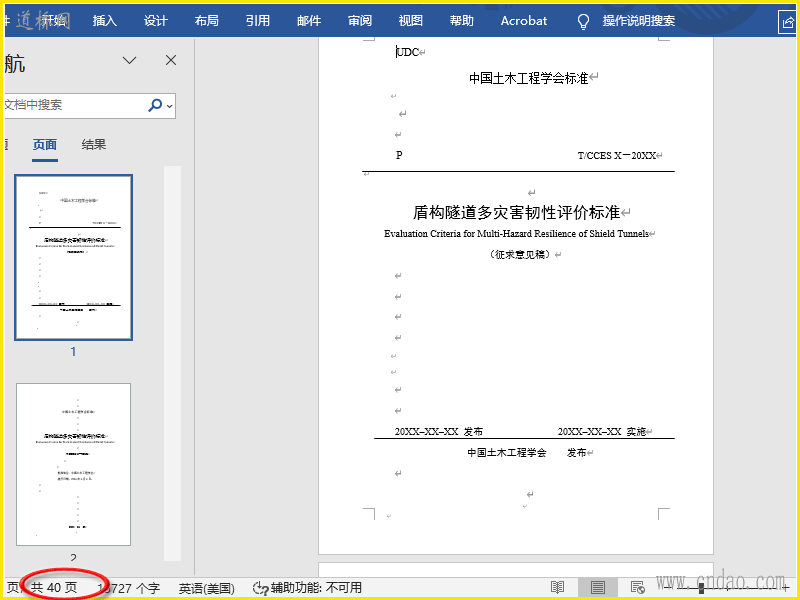Open the 布局 ribbon tab

click(x=207, y=21)
